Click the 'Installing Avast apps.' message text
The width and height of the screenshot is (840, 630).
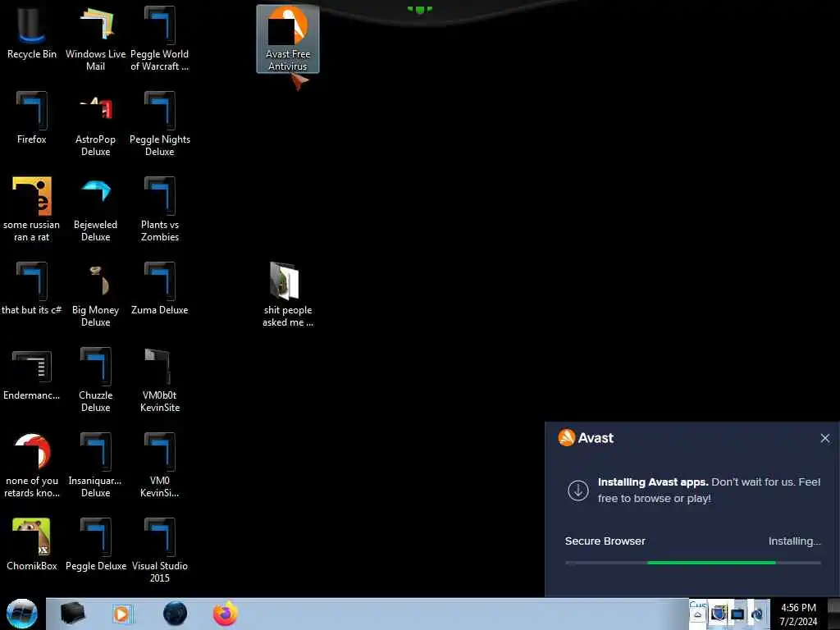coord(653,482)
